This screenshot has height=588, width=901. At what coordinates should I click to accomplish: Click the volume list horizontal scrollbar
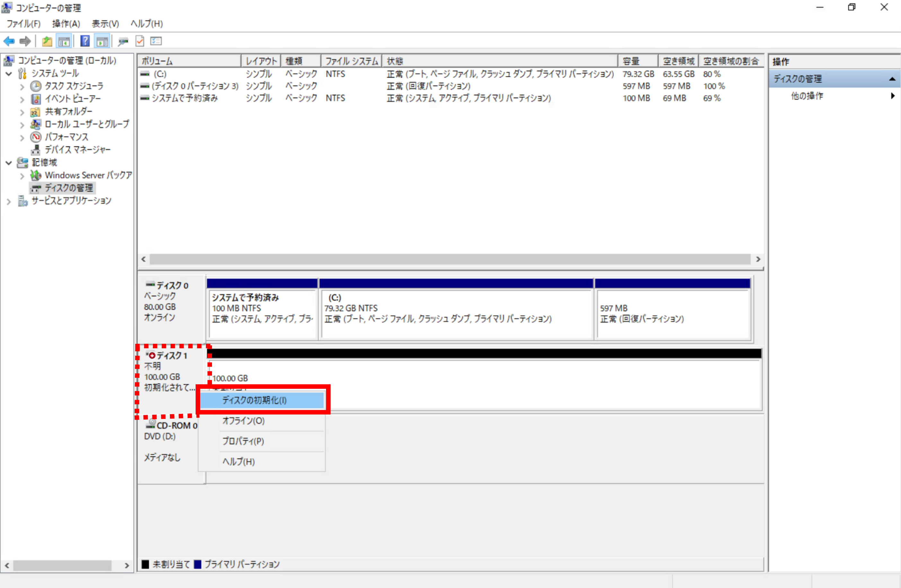click(x=450, y=259)
